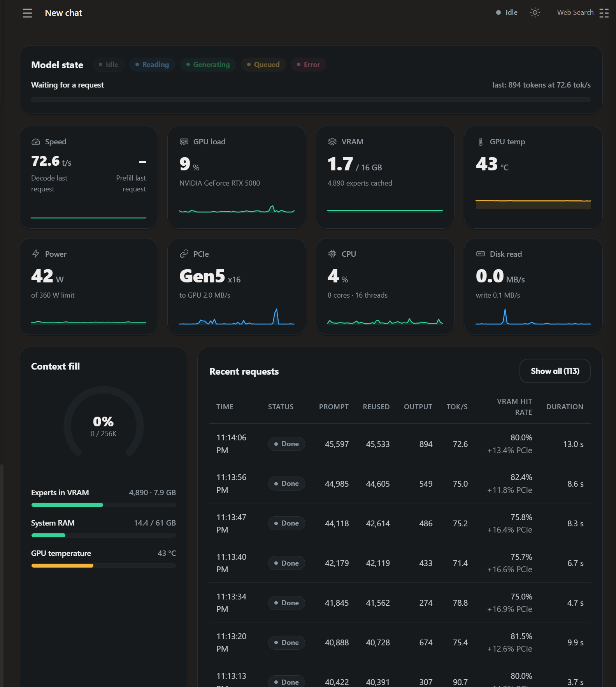Image resolution: width=616 pixels, height=687 pixels.
Task: Click the GPU temperature orange bar
Action: [104, 566]
